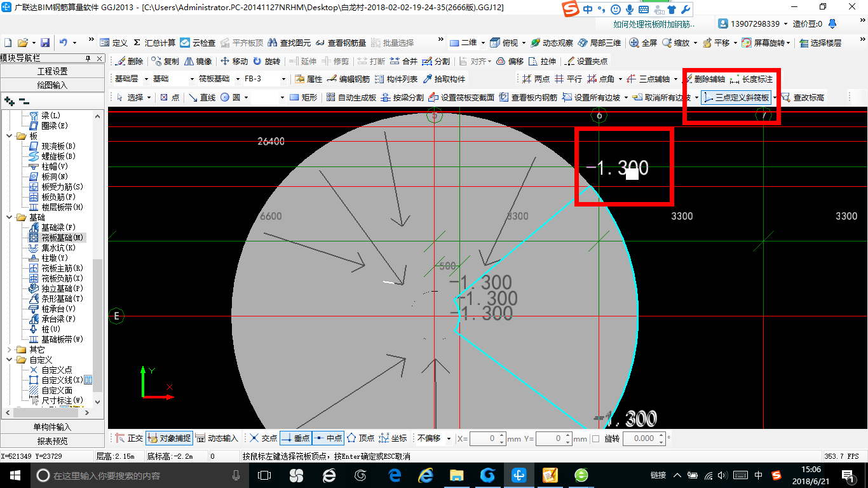Select the 复制 copy tool
The image size is (868, 488).
pos(165,62)
